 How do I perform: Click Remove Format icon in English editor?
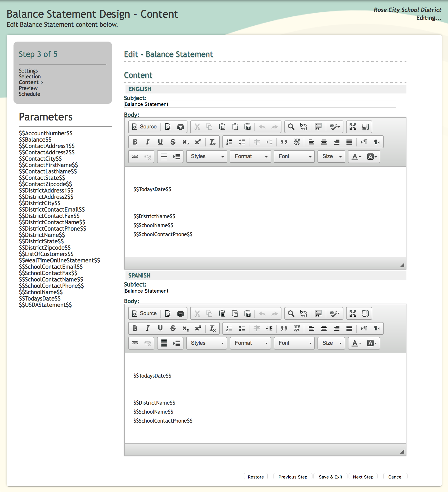coord(213,142)
